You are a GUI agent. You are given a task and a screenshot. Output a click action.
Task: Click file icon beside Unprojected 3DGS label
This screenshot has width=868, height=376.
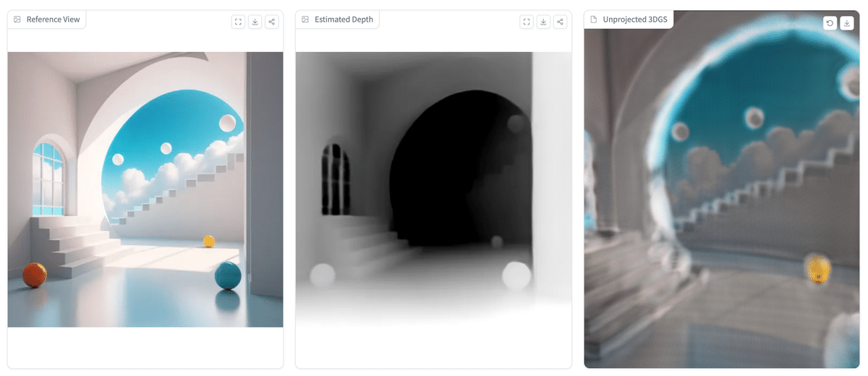[594, 20]
